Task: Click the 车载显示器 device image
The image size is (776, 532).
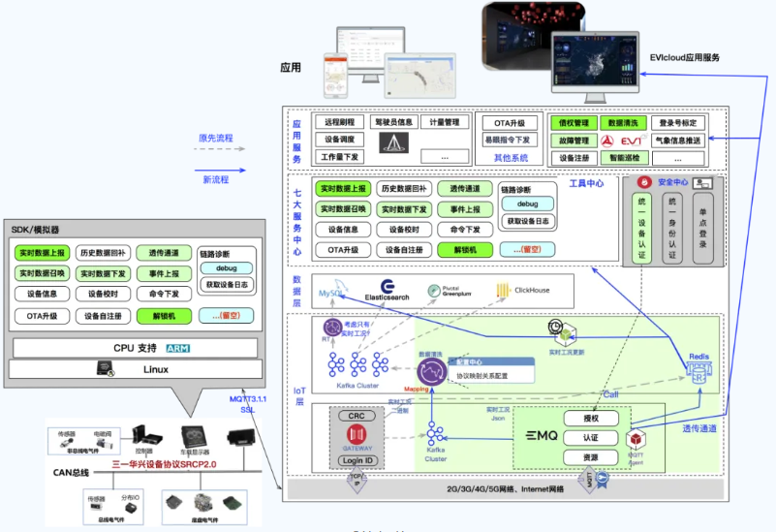Action: click(x=194, y=436)
